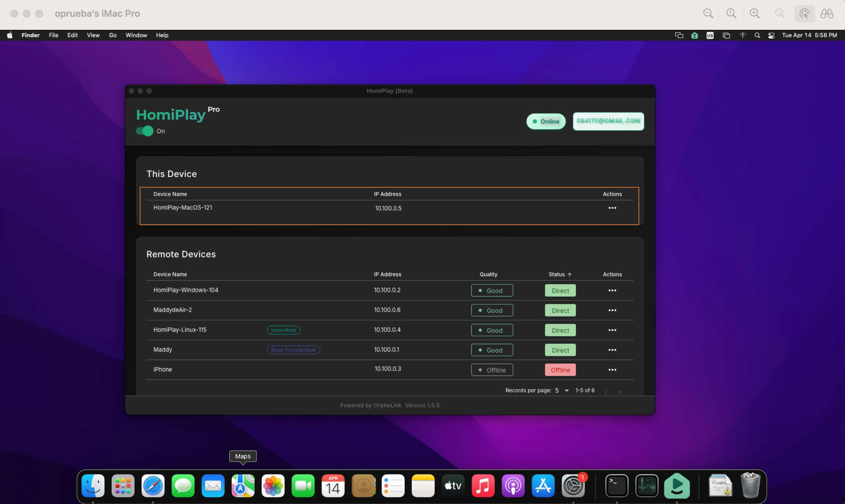Click the Offline status badge for iPhone

click(x=560, y=370)
